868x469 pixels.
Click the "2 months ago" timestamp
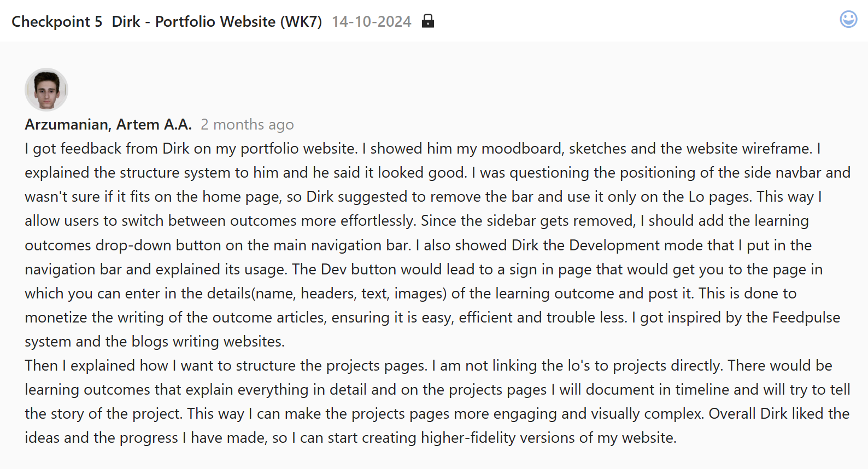click(x=247, y=125)
